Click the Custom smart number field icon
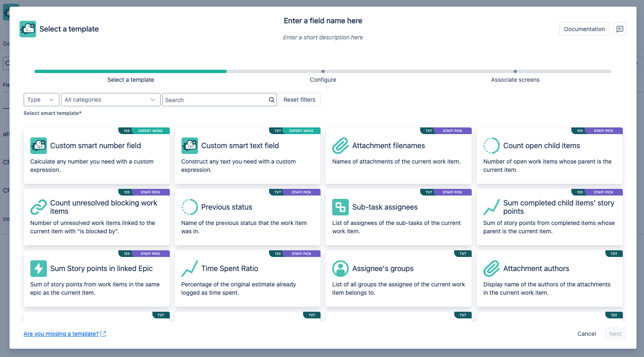The width and height of the screenshot is (644, 357). click(39, 146)
